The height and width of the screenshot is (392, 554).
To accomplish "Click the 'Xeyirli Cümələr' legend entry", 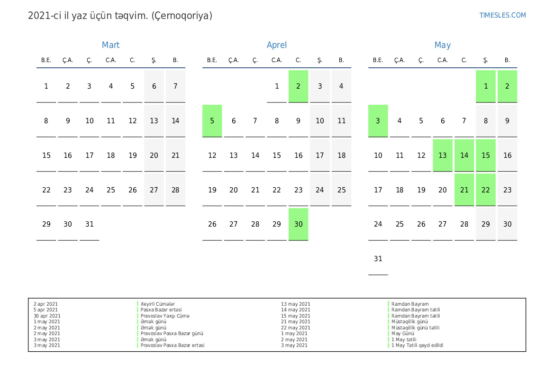I will pyautogui.click(x=158, y=304).
